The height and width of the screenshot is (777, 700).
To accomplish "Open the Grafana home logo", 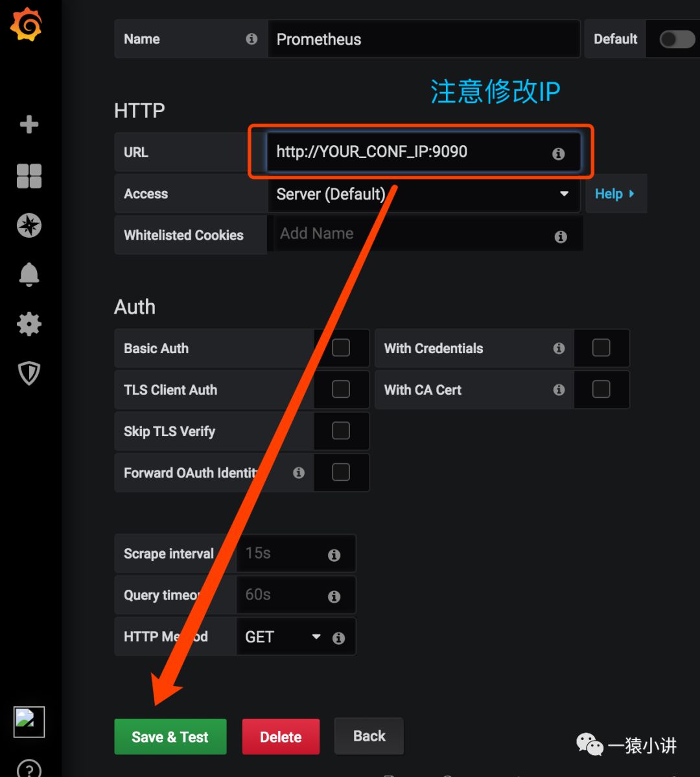I will click(27, 25).
